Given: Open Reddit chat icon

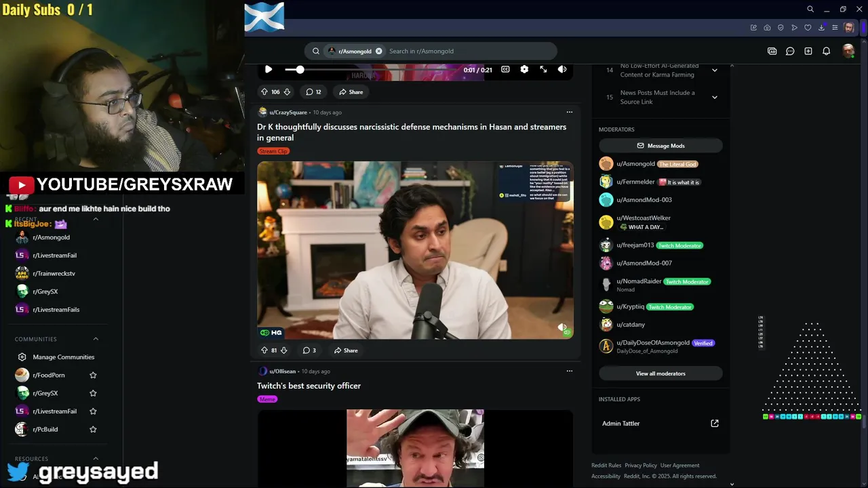Looking at the screenshot, I should (x=790, y=51).
